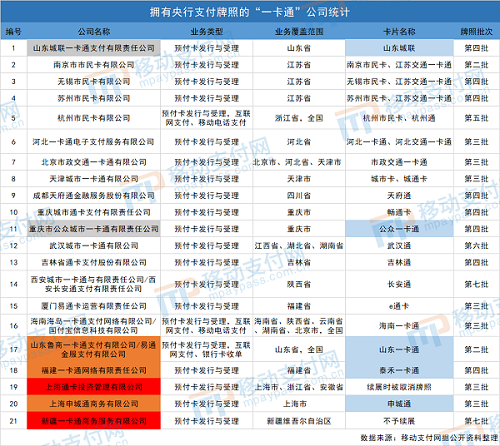Click the blue 山东城联 card name cell

click(399, 48)
